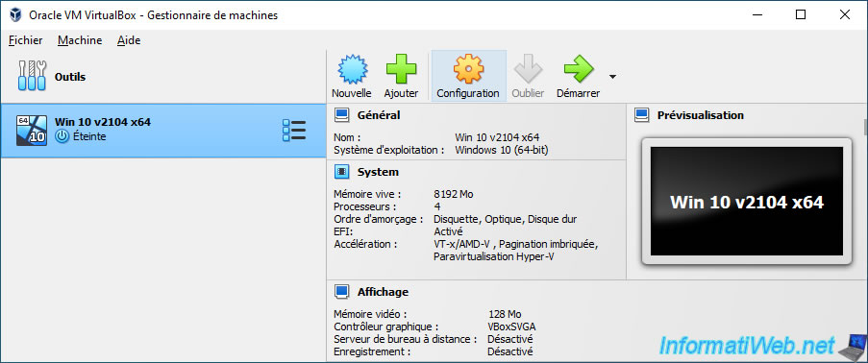Image resolution: width=868 pixels, height=363 pixels.
Task: Click the Mémoire vive label
Action: tap(367, 194)
